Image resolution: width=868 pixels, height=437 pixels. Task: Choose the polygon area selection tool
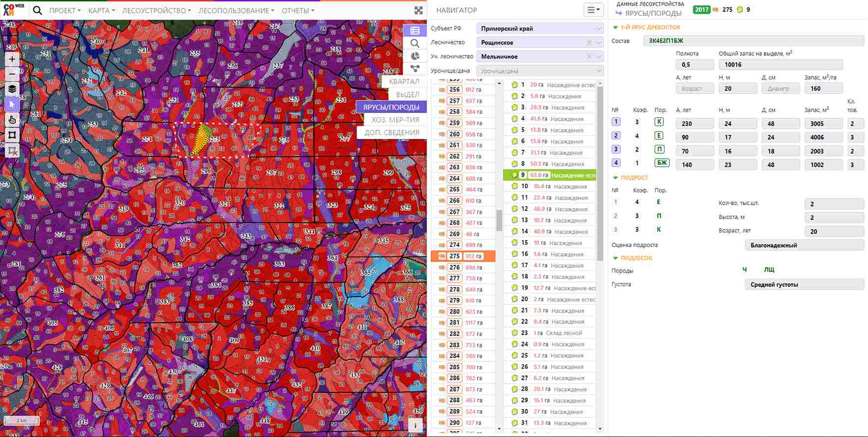click(12, 135)
